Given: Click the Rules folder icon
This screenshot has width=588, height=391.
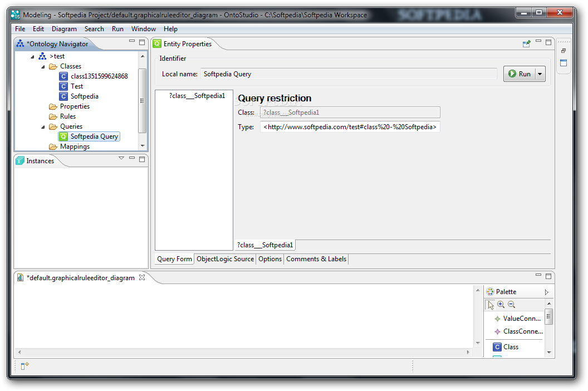Looking at the screenshot, I should tap(53, 117).
